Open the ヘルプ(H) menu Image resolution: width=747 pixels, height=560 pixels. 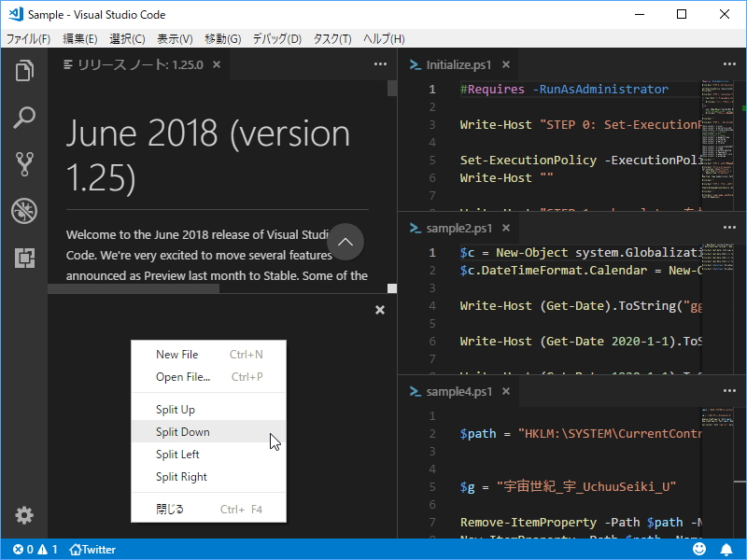384,38
